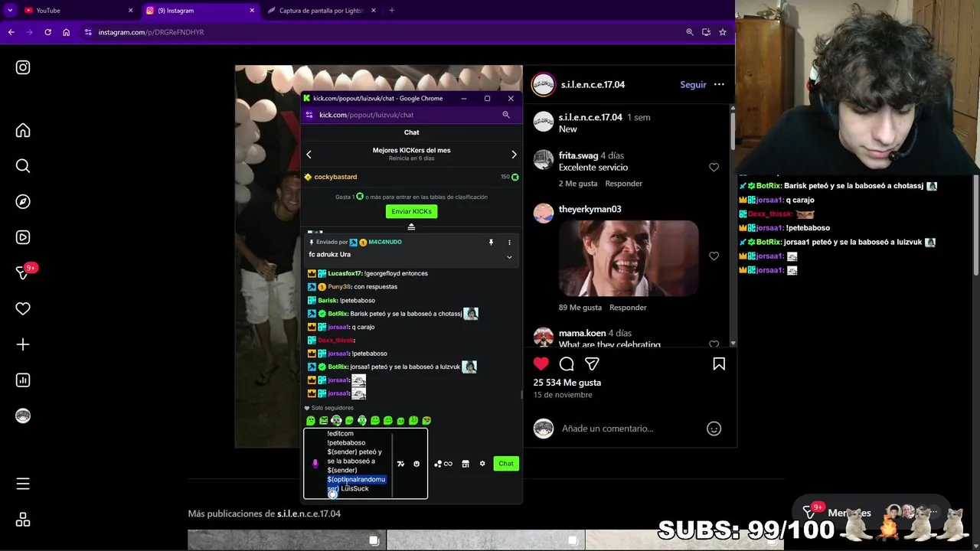The height and width of the screenshot is (551, 980).
Task: Click the comment bubble icon under post
Action: 567,364
